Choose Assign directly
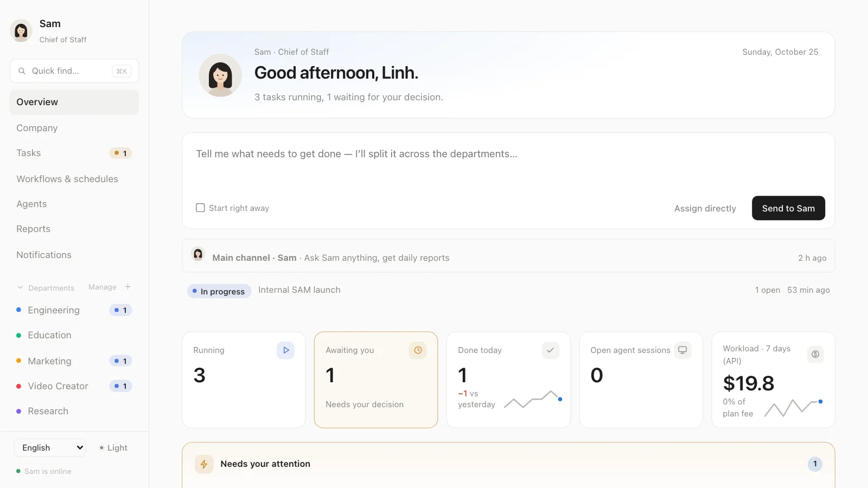The width and height of the screenshot is (868, 488). 705,208
